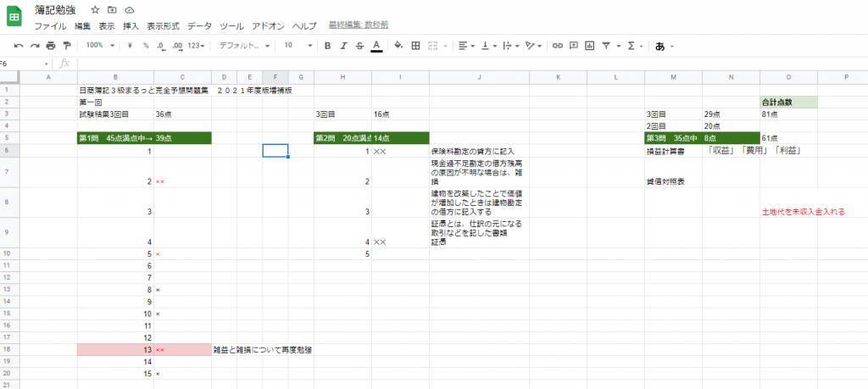868x389 pixels.
Task: Redo the last undone action
Action: click(35, 46)
